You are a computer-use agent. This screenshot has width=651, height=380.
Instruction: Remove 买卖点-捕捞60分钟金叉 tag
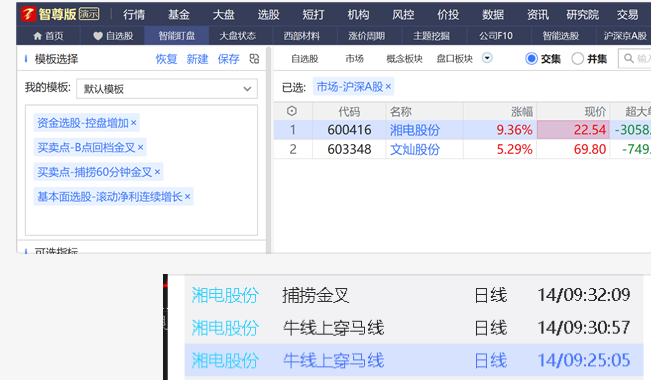157,172
